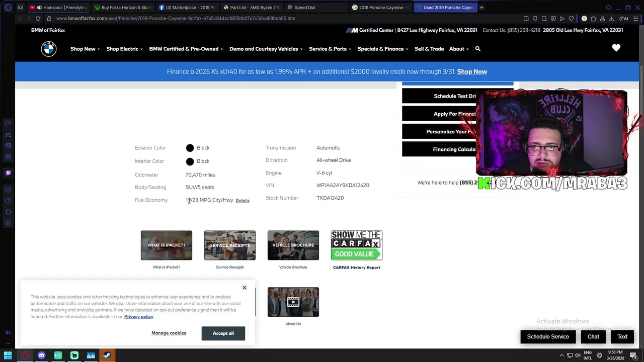
Task: Click the send/flow arrow icon in address bar
Action: tap(562, 19)
